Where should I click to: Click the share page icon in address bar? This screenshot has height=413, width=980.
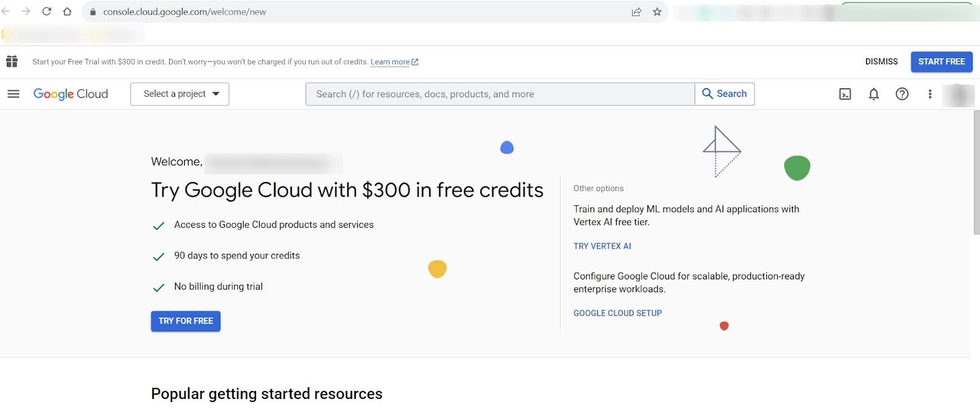click(636, 12)
